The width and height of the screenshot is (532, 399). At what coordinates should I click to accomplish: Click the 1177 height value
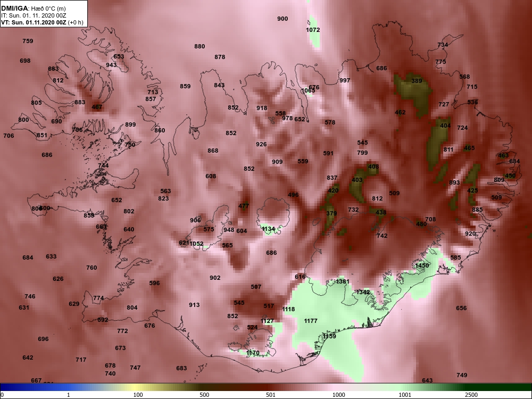311,321
